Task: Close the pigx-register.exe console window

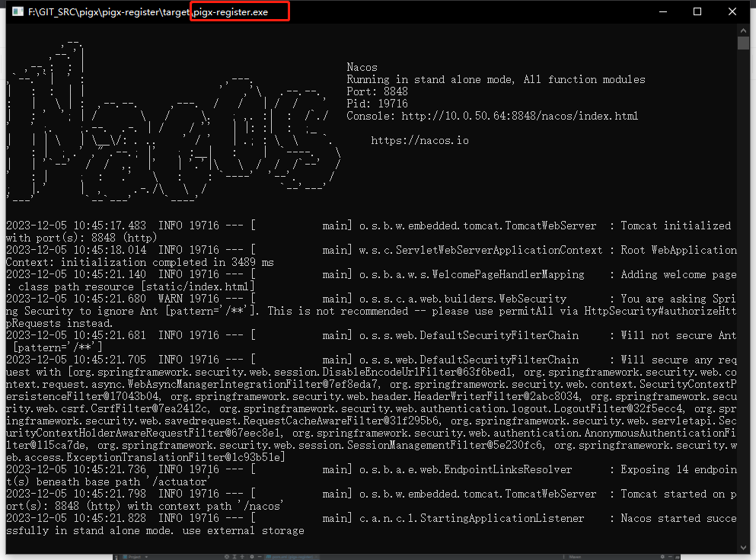Action: pos(732,11)
